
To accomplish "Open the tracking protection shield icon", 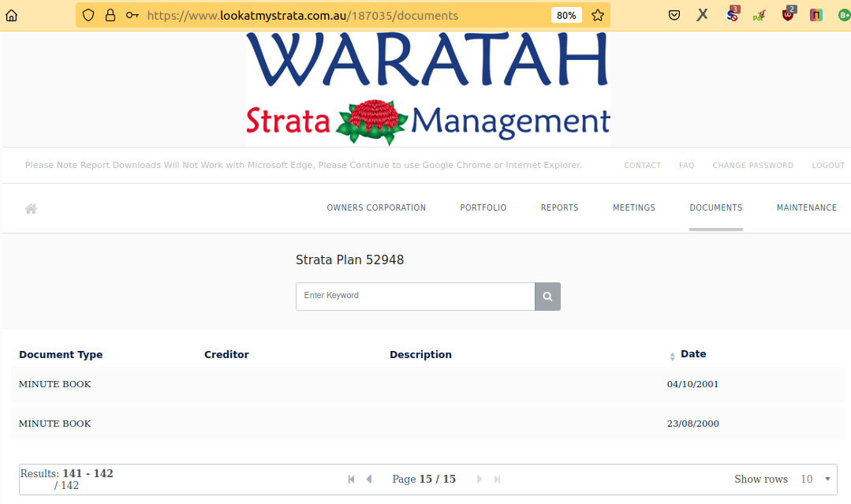I will click(88, 15).
